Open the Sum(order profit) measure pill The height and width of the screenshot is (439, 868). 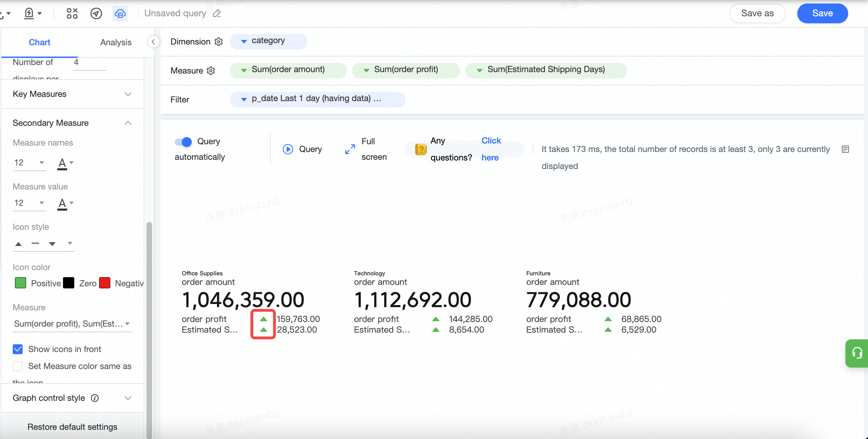point(406,70)
